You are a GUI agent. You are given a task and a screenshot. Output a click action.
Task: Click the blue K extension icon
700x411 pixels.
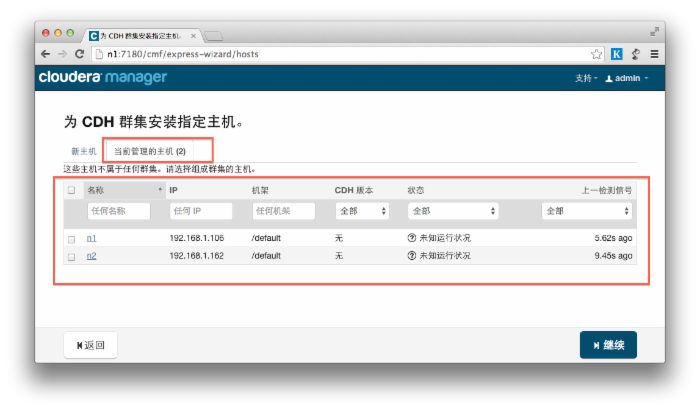click(x=617, y=54)
